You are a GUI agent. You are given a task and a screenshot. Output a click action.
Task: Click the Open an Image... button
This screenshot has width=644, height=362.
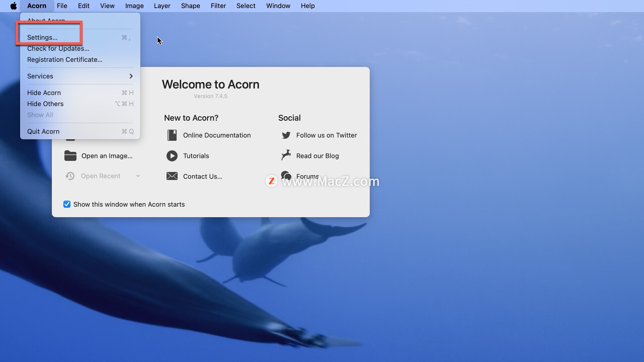107,156
